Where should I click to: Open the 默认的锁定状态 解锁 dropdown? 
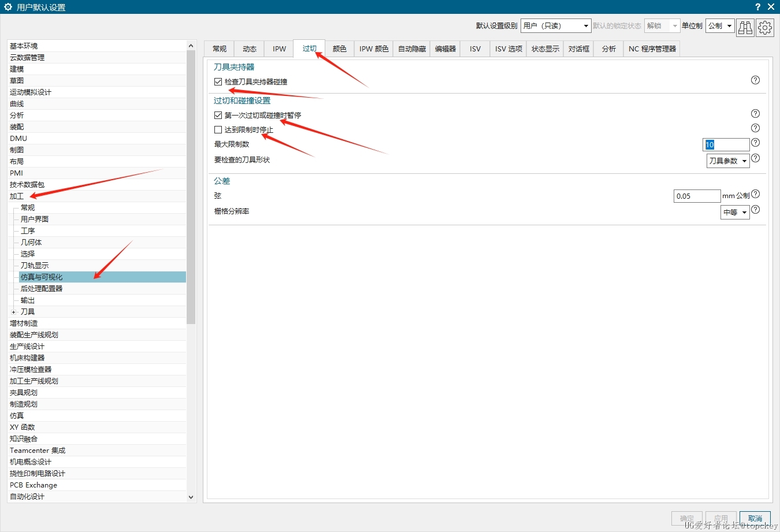[x=662, y=26]
